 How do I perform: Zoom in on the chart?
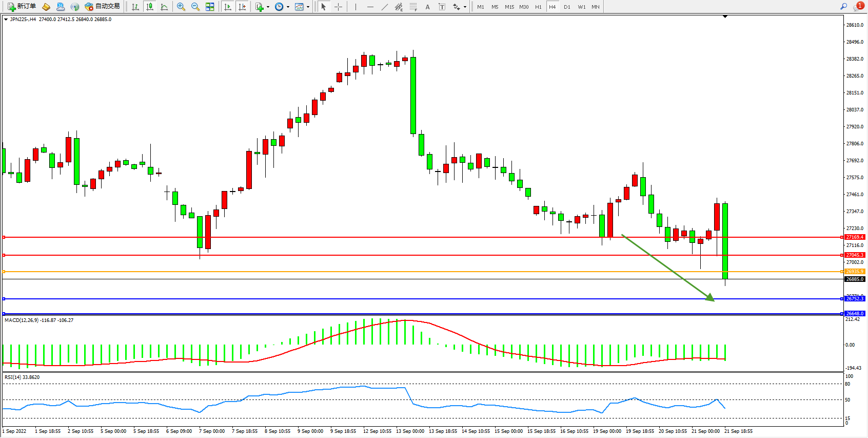181,7
